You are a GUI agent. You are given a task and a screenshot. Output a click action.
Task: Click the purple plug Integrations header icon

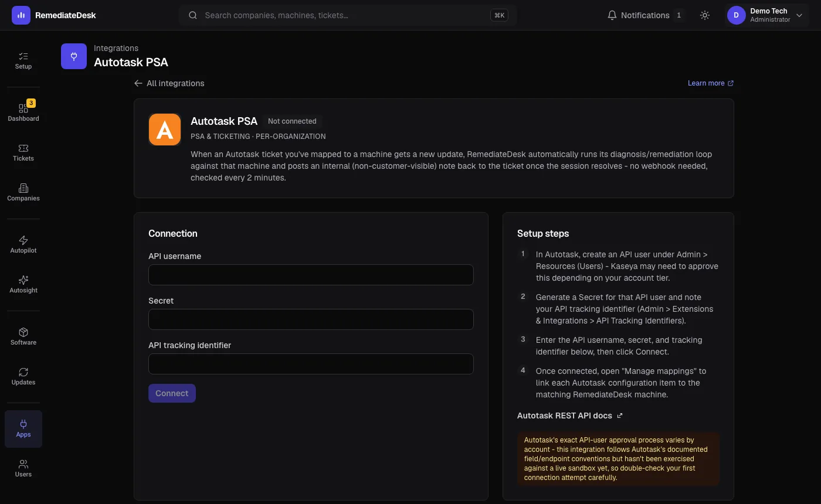click(x=74, y=56)
